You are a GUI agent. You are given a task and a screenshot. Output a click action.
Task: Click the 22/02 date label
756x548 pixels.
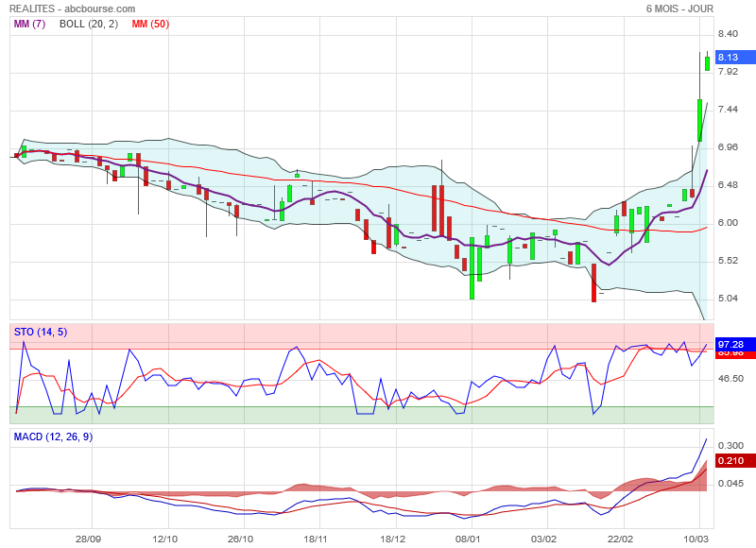(x=620, y=539)
